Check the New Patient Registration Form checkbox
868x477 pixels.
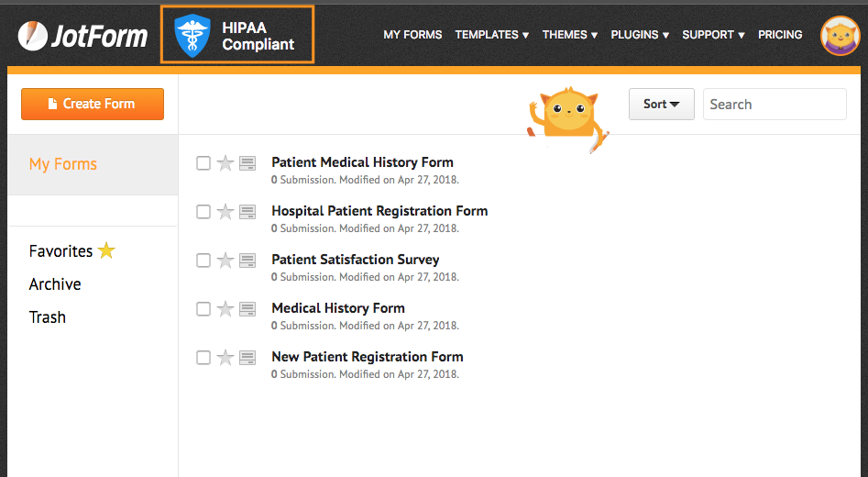point(203,358)
